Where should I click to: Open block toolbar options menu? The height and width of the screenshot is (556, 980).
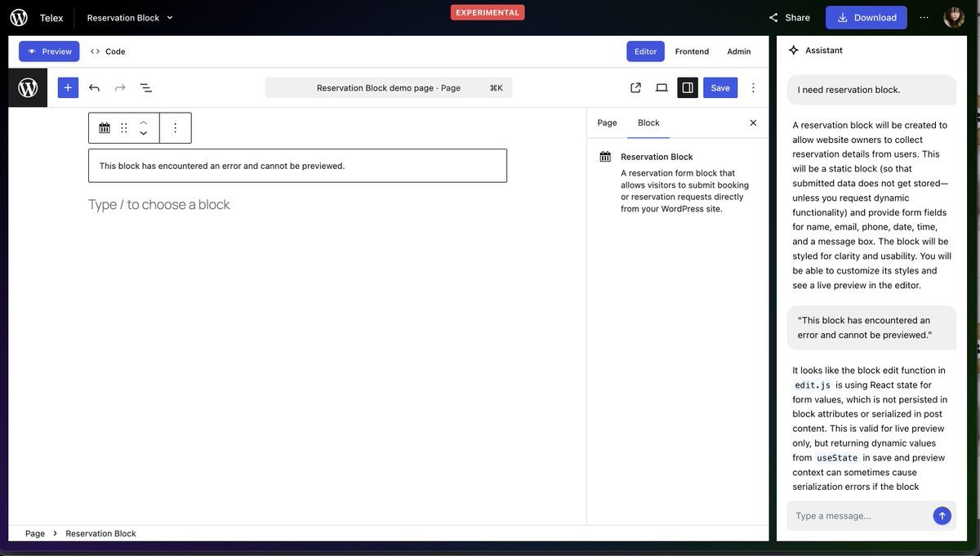(175, 128)
